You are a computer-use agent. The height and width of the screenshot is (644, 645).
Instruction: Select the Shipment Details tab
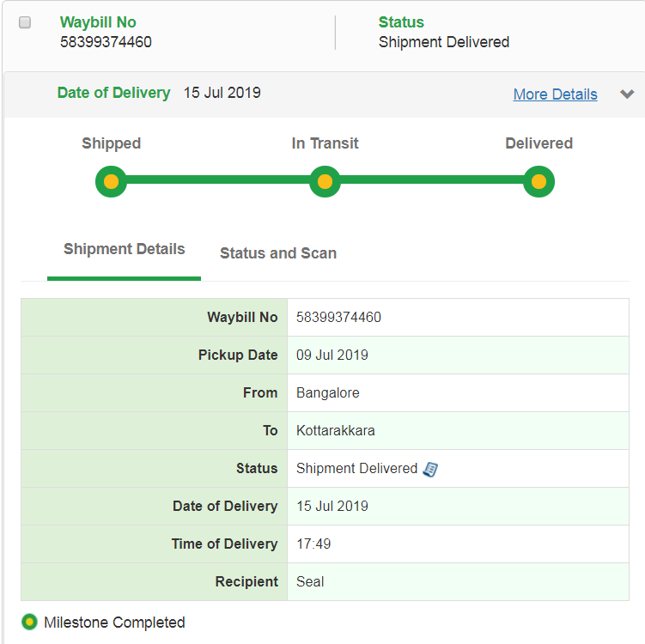click(x=125, y=250)
